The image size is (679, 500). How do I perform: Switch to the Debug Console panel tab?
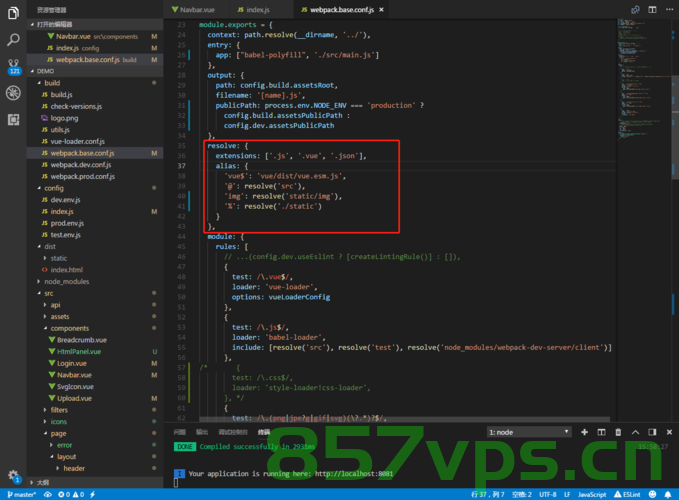tap(233, 432)
